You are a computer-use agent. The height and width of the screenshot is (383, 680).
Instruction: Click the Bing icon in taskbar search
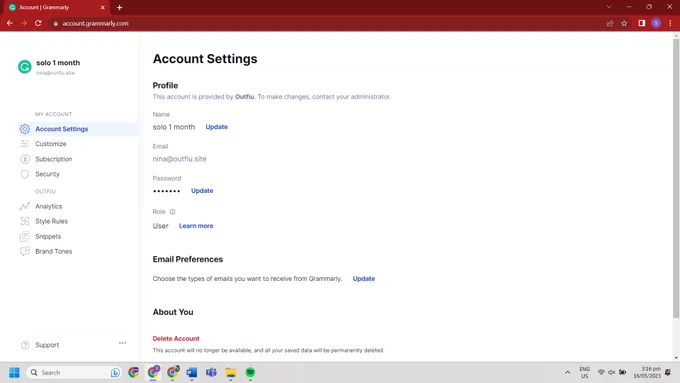[115, 373]
